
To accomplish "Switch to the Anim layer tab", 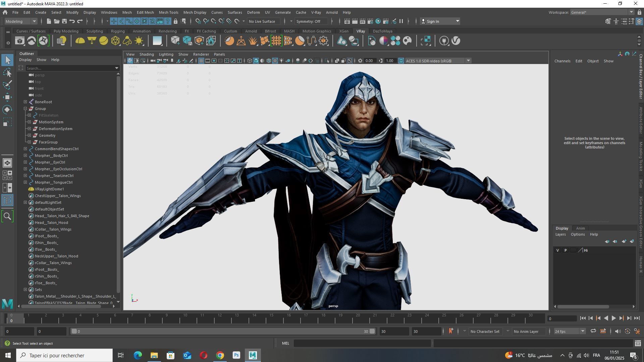I will click(x=580, y=228).
